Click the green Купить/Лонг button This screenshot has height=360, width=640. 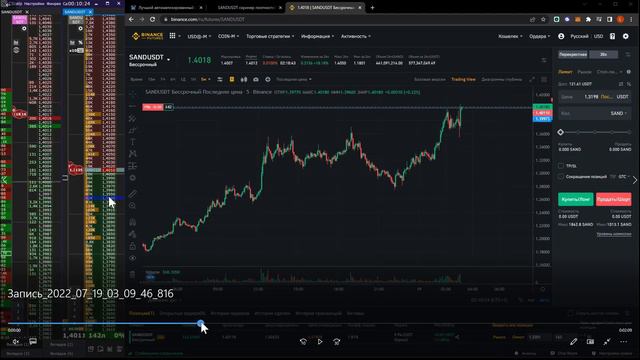click(576, 199)
